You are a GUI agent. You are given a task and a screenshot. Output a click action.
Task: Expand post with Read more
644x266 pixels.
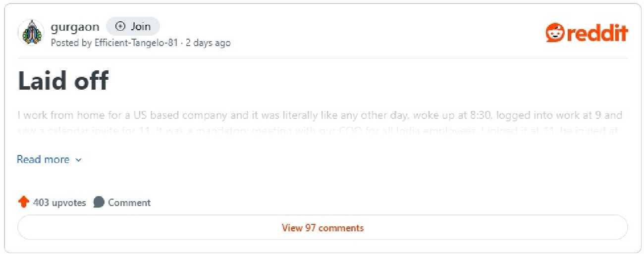pyautogui.click(x=43, y=160)
